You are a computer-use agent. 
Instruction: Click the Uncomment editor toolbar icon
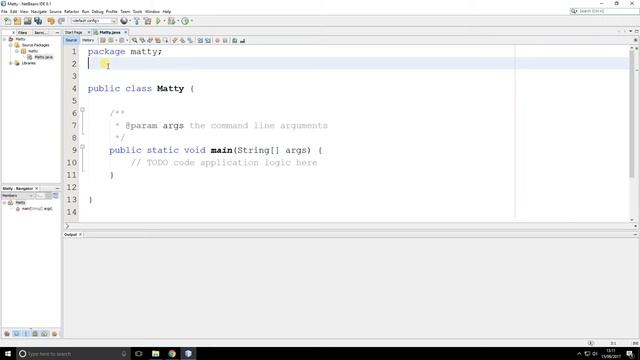(x=242, y=40)
